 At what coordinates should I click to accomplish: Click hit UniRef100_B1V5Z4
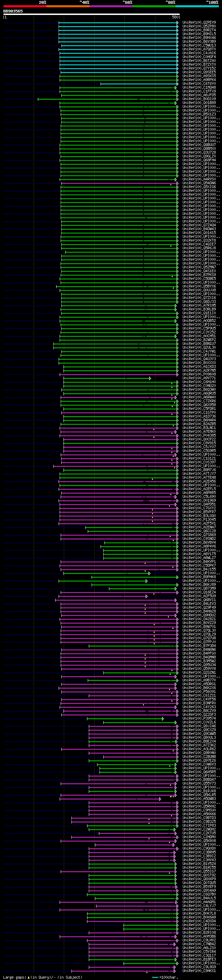[x=199, y=864]
